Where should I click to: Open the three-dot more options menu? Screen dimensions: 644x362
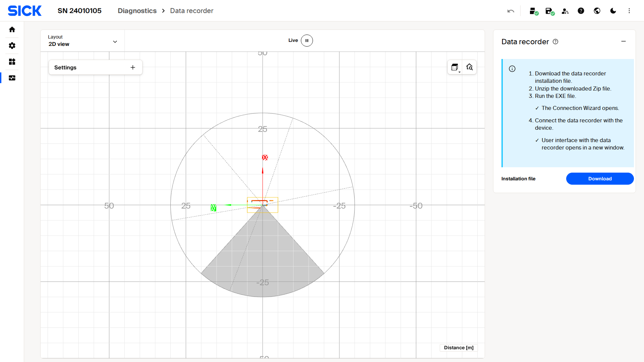pos(629,11)
